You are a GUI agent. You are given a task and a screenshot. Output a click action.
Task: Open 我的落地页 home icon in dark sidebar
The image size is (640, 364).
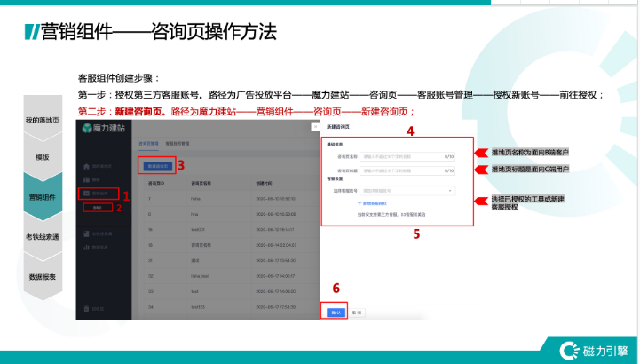tap(86, 166)
